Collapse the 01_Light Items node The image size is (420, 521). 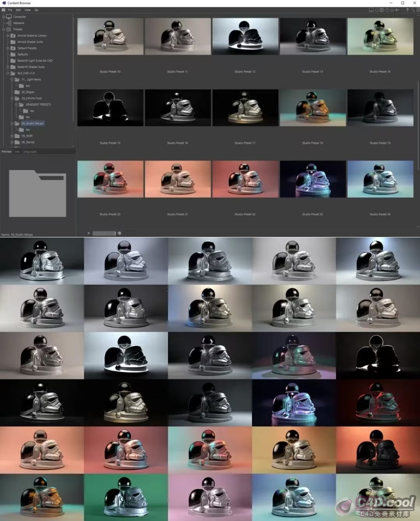click(x=12, y=79)
